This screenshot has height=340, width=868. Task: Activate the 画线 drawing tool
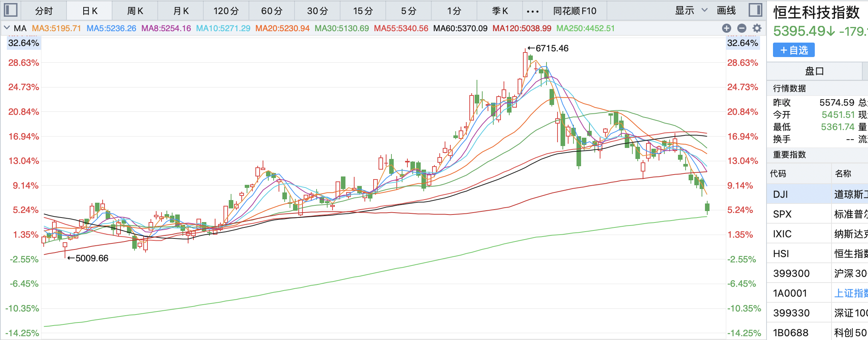click(726, 11)
